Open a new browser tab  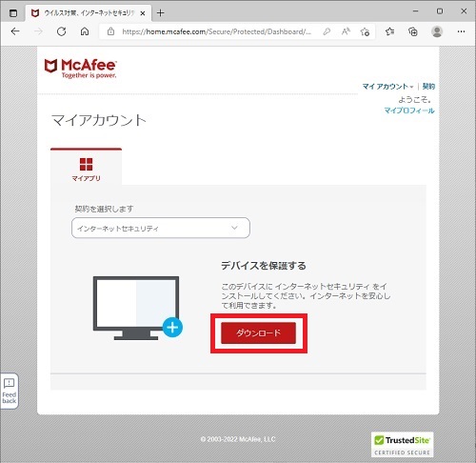[160, 13]
